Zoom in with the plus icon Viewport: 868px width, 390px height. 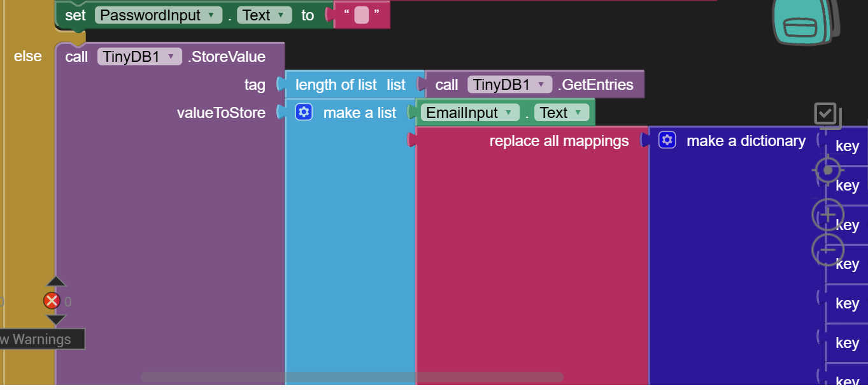point(827,215)
